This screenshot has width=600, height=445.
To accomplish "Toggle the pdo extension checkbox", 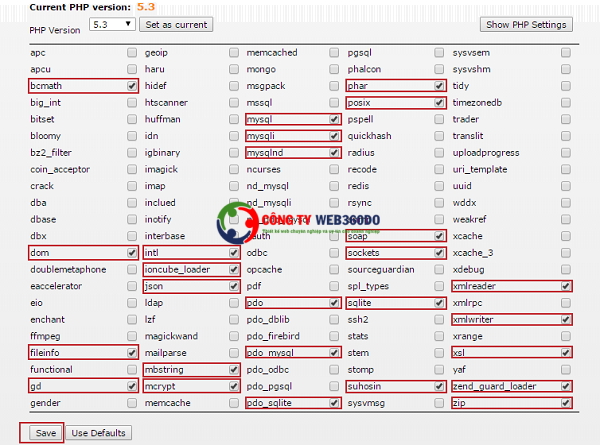I will [x=334, y=303].
